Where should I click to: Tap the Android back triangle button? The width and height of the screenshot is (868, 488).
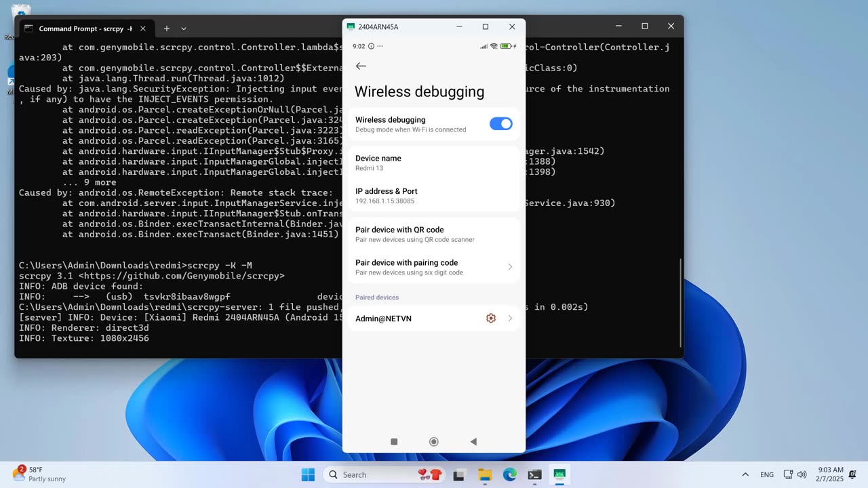click(x=473, y=442)
